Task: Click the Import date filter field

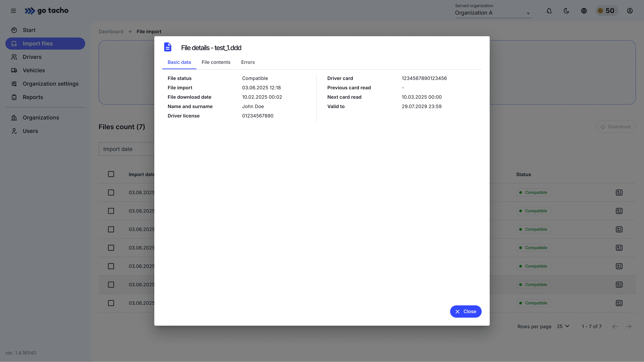Action: tap(126, 149)
